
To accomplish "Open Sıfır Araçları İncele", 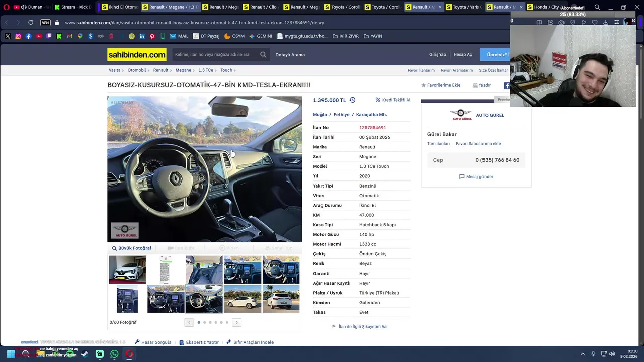I will 250,342.
